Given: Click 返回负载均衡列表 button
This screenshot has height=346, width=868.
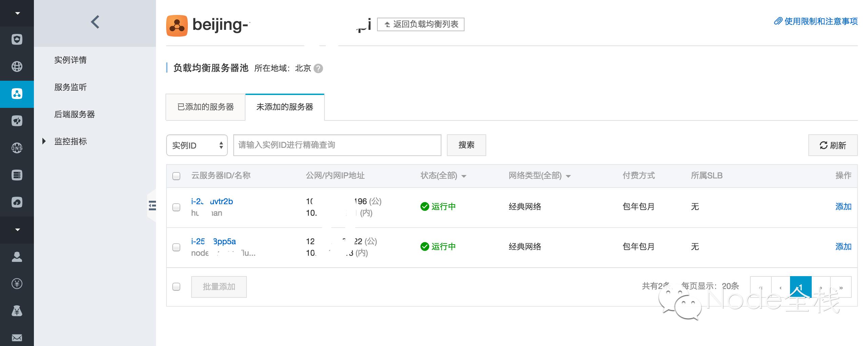Looking at the screenshot, I should (x=421, y=24).
